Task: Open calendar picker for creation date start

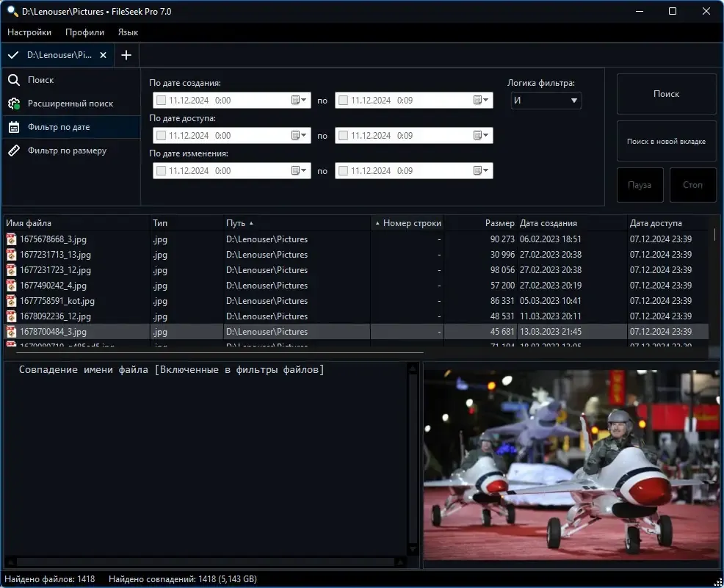Action: point(299,100)
